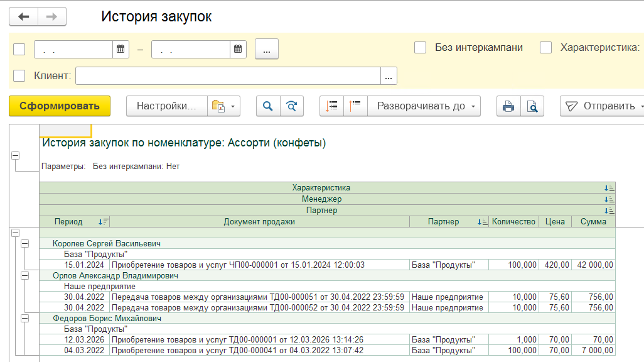Open the Клиент selection ellipsis button
This screenshot has height=362, width=644.
389,76
